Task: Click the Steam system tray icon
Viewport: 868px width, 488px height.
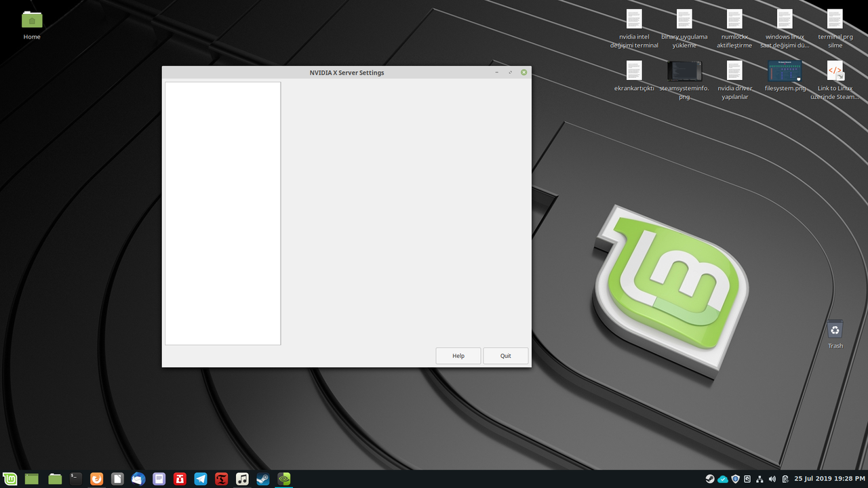Action: point(710,479)
